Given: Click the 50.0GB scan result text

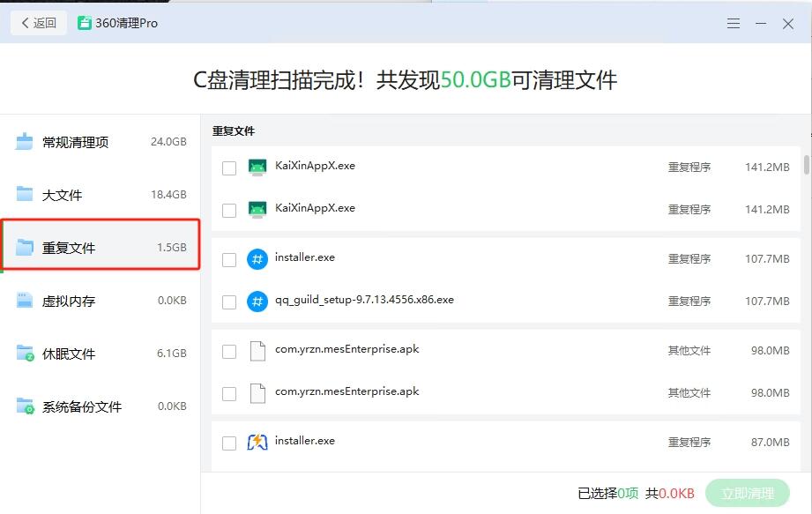Looking at the screenshot, I should 475,80.
